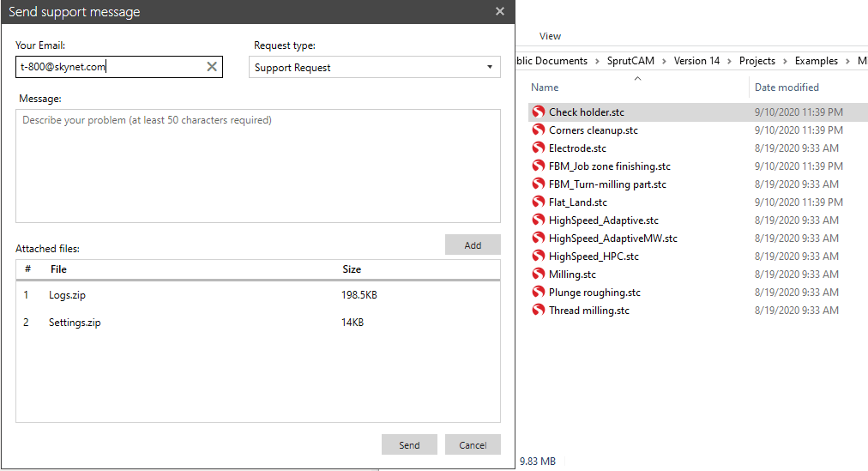
Task: Click the Send button
Action: (409, 444)
